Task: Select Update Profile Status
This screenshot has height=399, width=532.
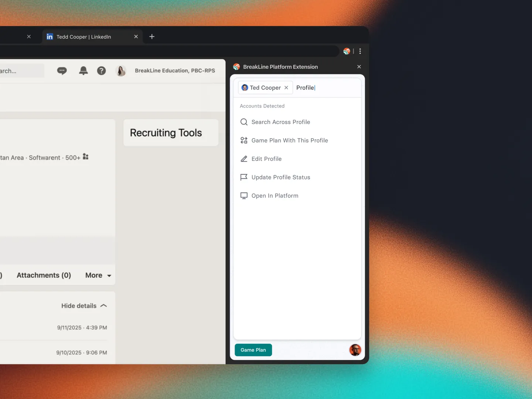Action: click(297, 177)
